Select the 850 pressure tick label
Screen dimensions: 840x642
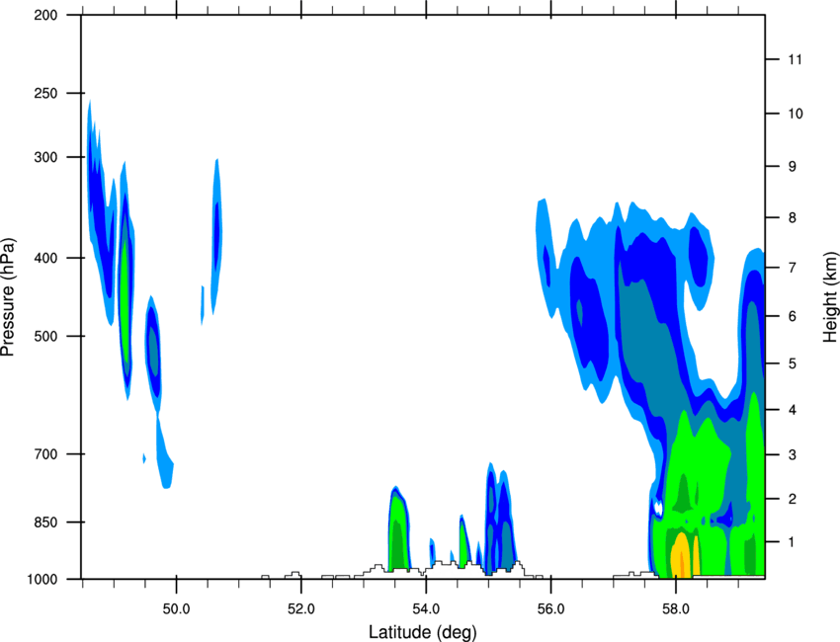[45, 522]
